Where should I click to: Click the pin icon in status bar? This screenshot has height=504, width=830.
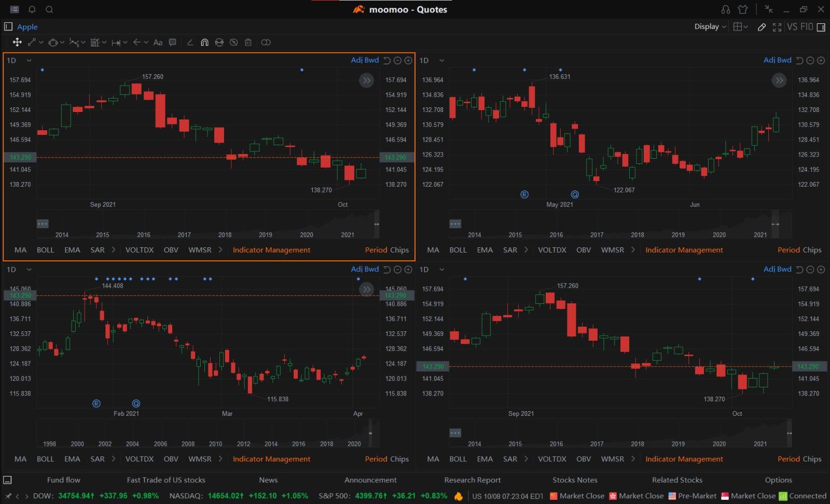[x=8, y=496]
